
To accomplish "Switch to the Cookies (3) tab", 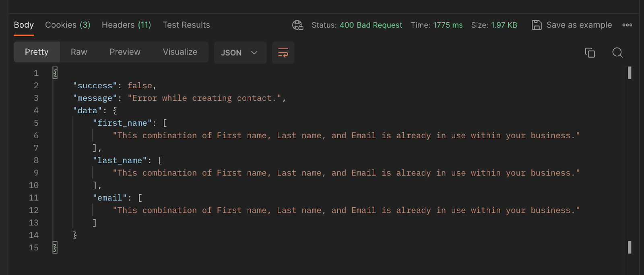I will (x=68, y=25).
